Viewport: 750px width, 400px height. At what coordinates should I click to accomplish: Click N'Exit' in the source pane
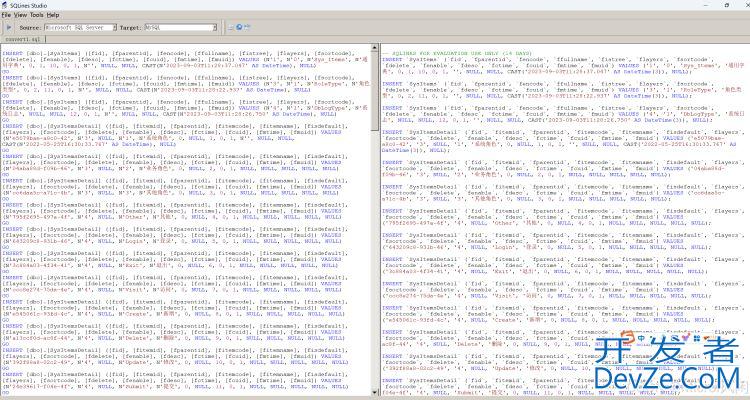point(133,265)
